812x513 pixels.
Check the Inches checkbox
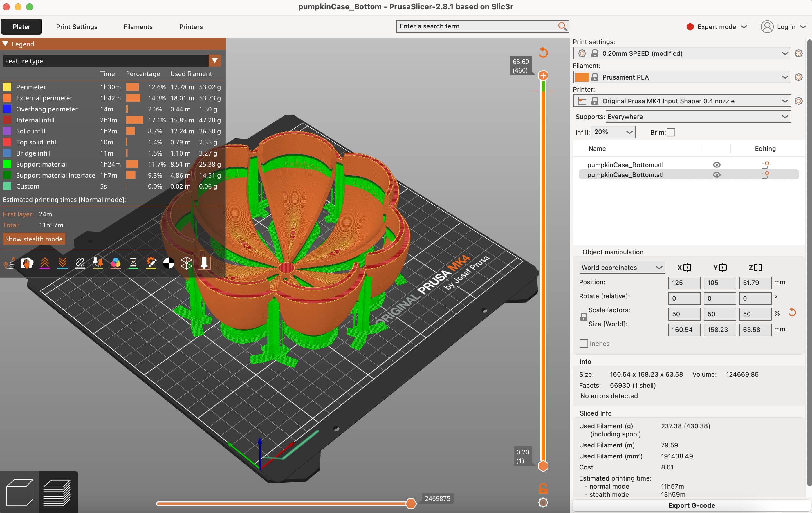pos(584,344)
